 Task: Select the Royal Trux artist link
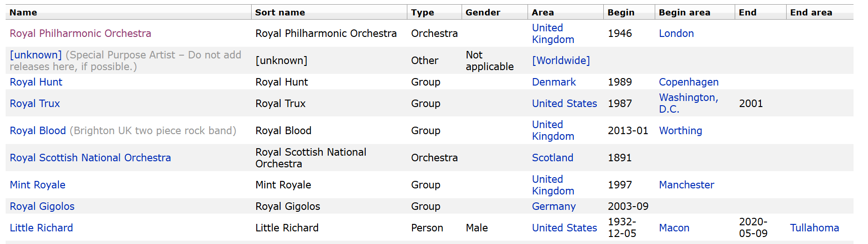(x=35, y=104)
